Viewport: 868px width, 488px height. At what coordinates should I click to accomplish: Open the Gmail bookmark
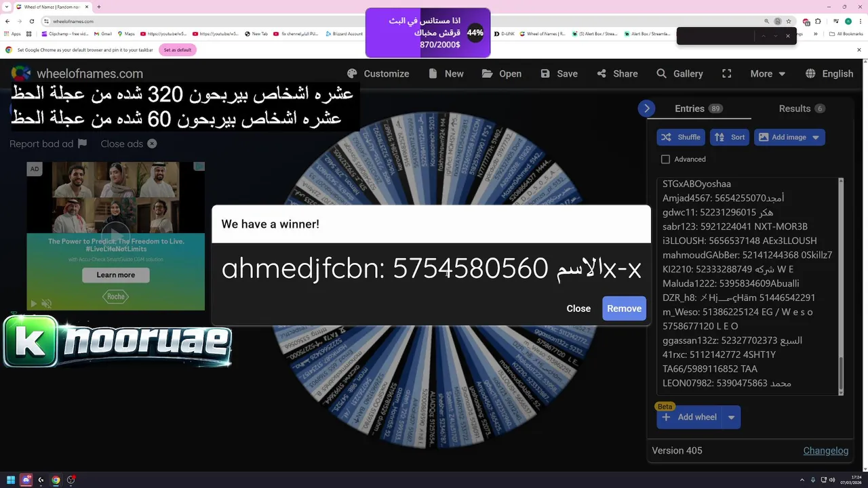103,34
